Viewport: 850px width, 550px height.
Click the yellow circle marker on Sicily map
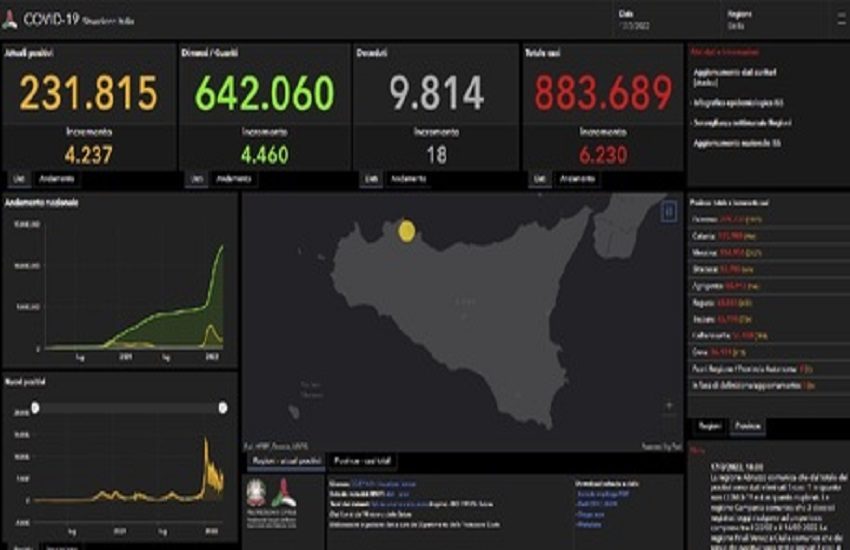[406, 231]
